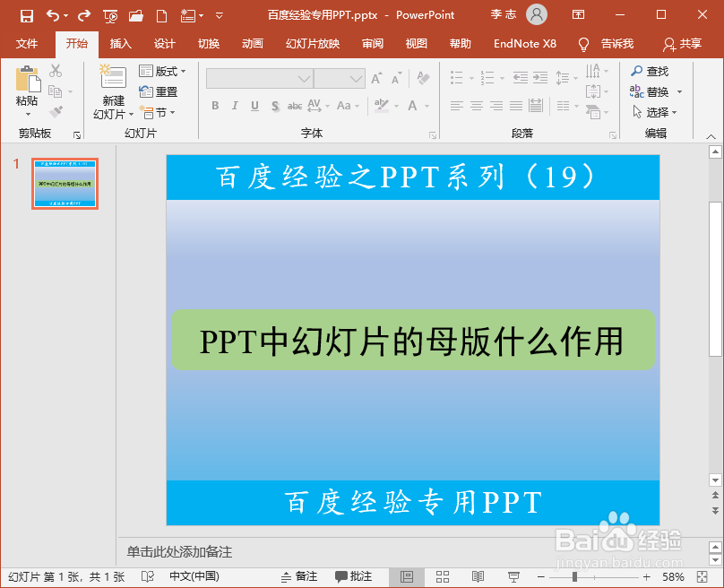Toggle italic formatting
This screenshot has width=724, height=588.
click(x=235, y=106)
